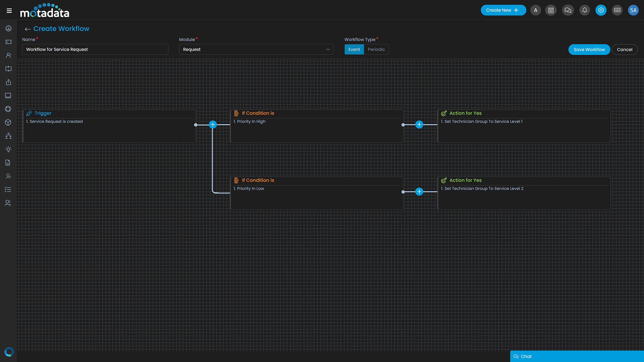
Task: Click the workflow name input field
Action: [x=95, y=50]
